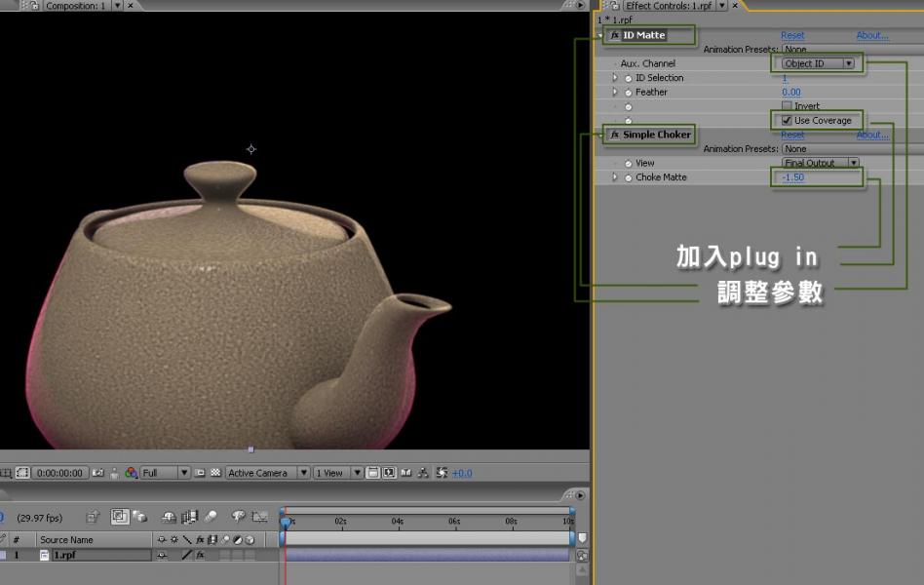Toggle the ID Matte fx effect switch

point(615,36)
